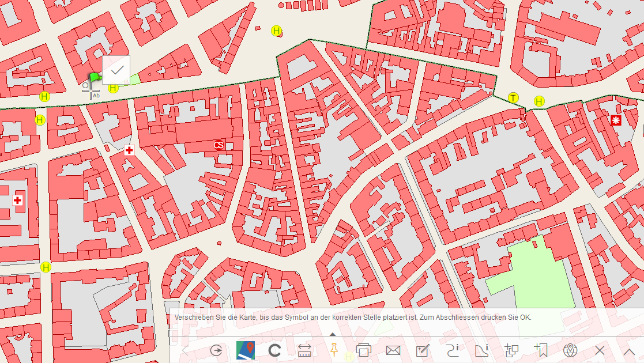Click the yellow pushpin tool
The width and height of the screenshot is (644, 363).
(x=334, y=350)
